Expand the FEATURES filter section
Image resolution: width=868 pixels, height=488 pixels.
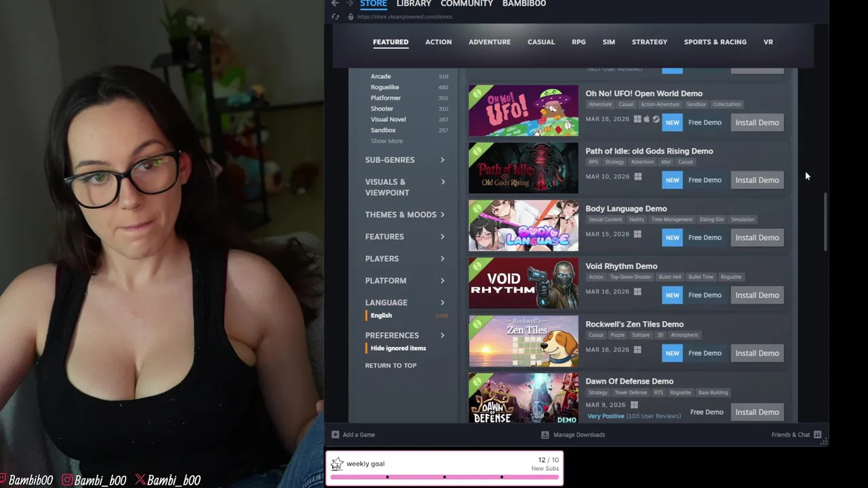405,237
